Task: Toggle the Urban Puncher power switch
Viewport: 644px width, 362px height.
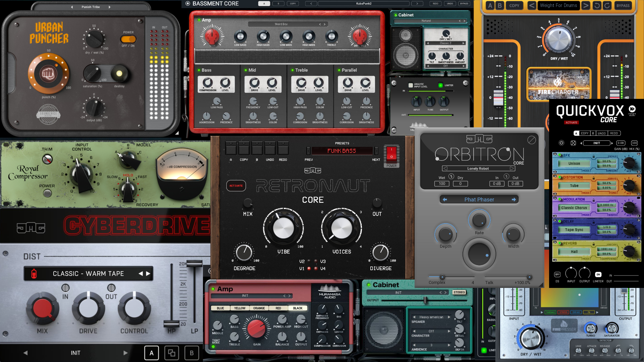Action: coord(128,39)
